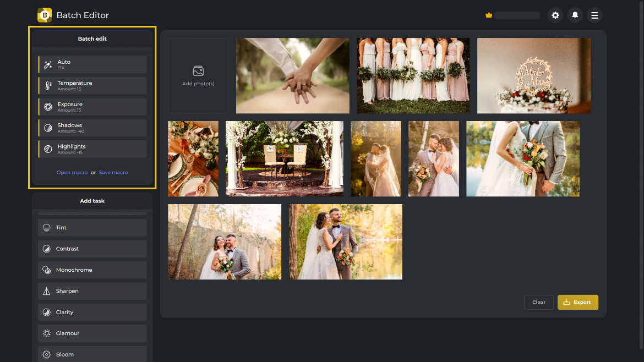The image size is (644, 362).
Task: Click the Batch Editor logo
Action: click(x=44, y=15)
